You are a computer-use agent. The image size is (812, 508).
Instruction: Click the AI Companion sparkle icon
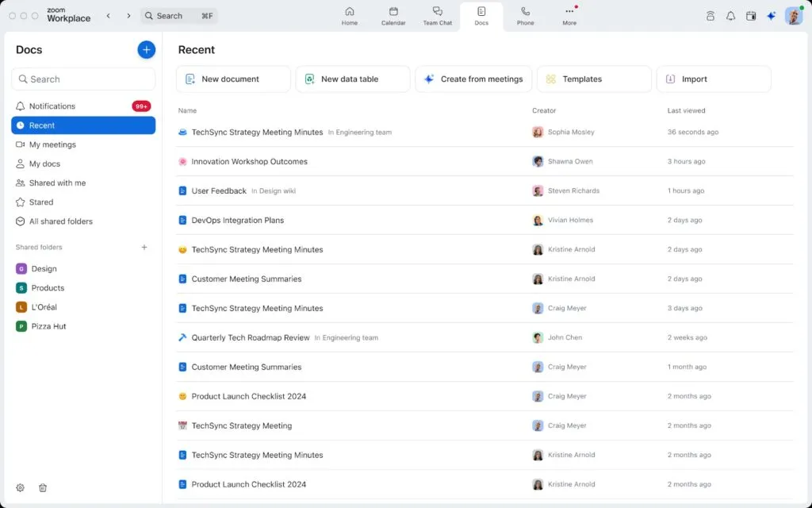[771, 16]
